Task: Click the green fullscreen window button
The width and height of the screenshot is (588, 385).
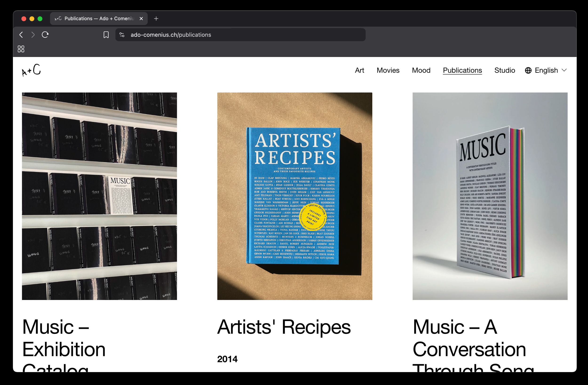Action: tap(40, 19)
